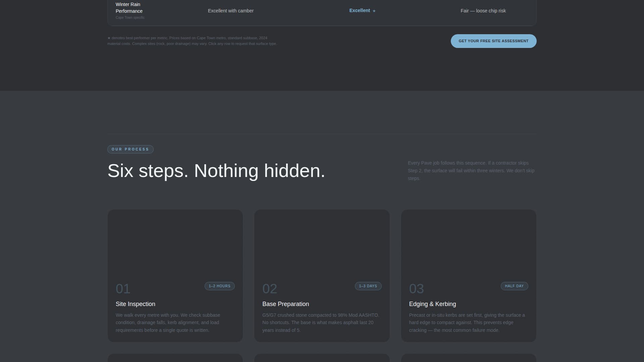Click the HALF DAY duration badge
Screen dimensions: 644x362
[x=514, y=286]
